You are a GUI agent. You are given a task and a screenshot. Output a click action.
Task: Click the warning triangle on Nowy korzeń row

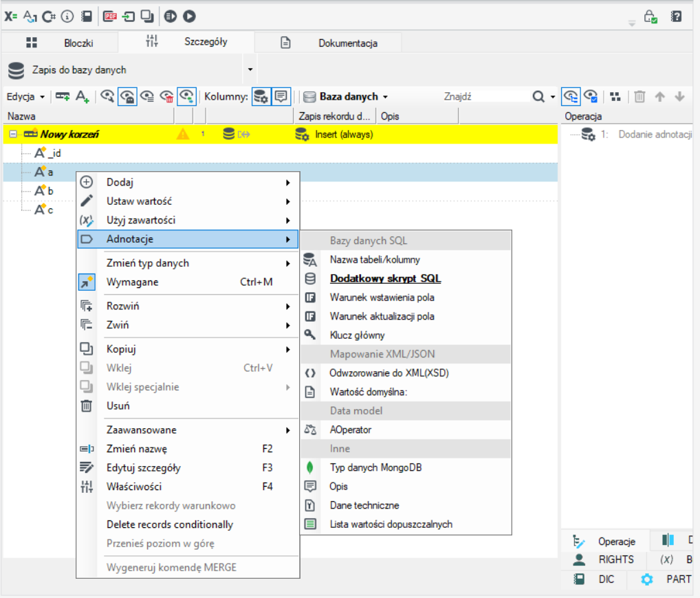(x=183, y=134)
